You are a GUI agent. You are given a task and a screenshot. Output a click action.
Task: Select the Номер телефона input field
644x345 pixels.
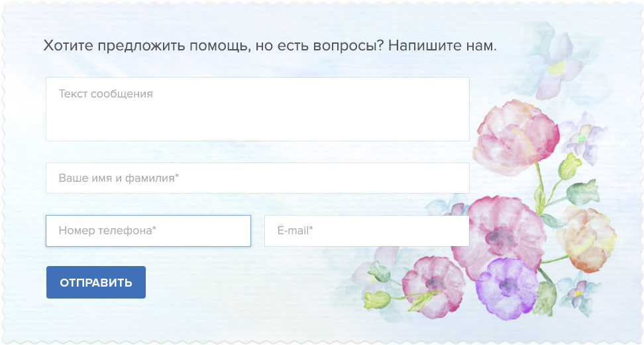coord(148,231)
